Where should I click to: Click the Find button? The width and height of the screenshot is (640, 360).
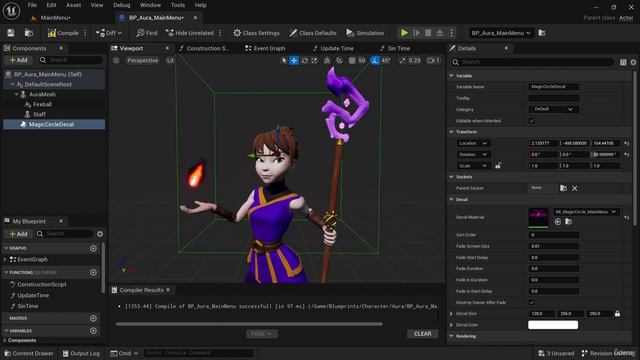(x=147, y=33)
